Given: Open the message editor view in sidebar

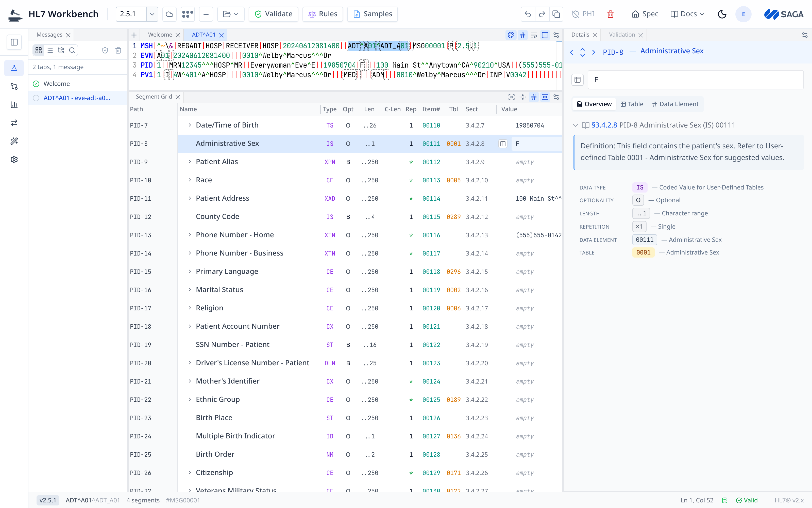Looking at the screenshot, I should pyautogui.click(x=14, y=68).
